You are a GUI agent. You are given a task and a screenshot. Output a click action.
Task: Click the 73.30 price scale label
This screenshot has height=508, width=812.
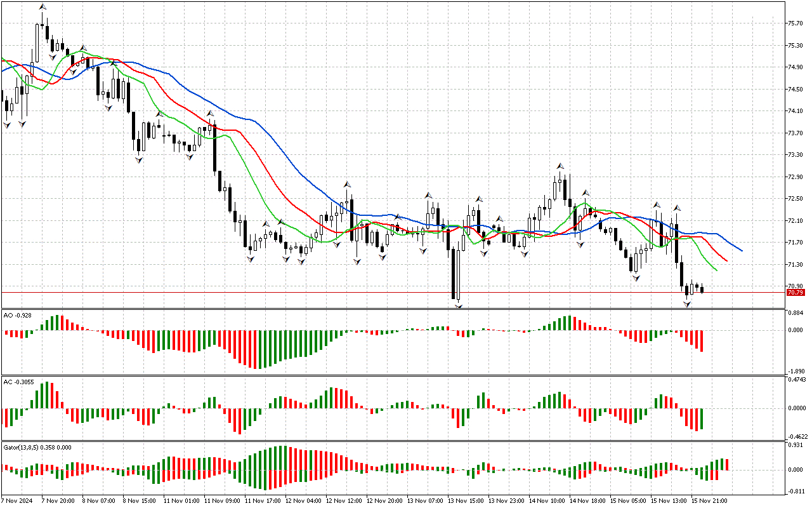click(x=794, y=155)
